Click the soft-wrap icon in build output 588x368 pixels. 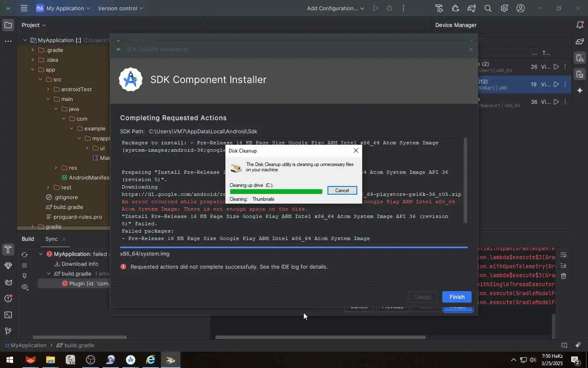point(563,255)
